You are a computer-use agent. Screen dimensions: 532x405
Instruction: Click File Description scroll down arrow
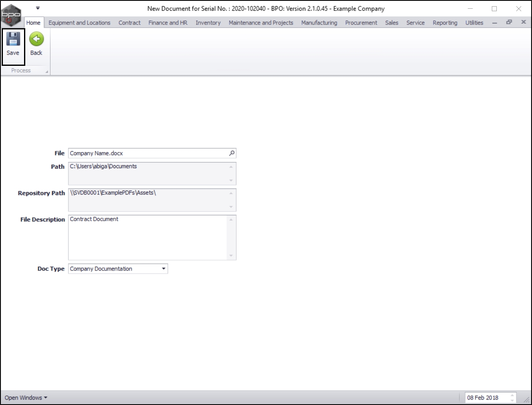[x=231, y=256]
